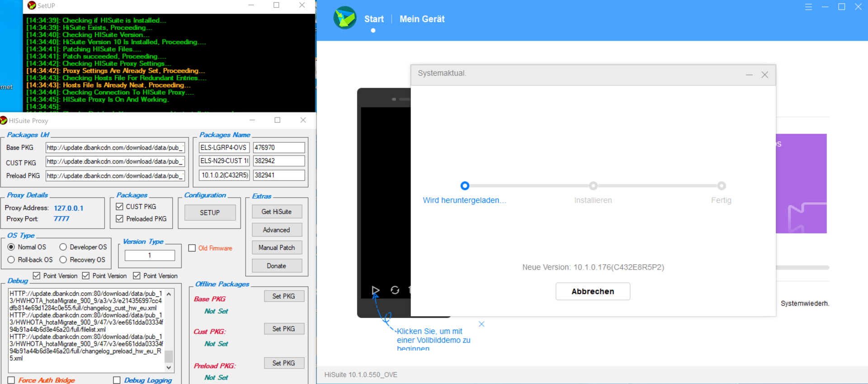Screen dimensions: 868x384
Task: Click Set PKG for Base PKG
Action: pos(284,296)
